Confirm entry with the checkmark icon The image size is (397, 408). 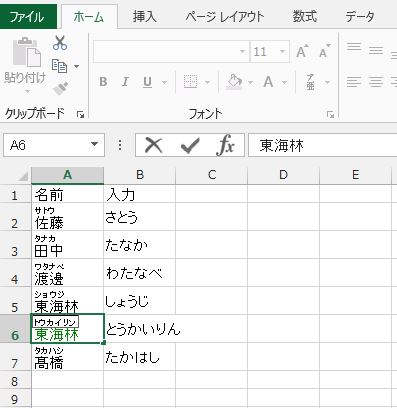pyautogui.click(x=190, y=145)
